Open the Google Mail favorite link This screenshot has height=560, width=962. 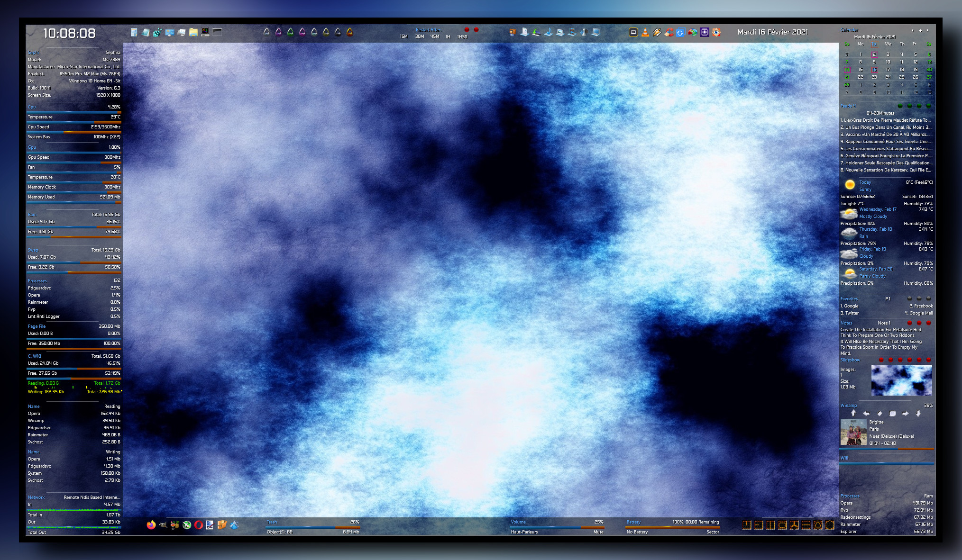pos(919,313)
